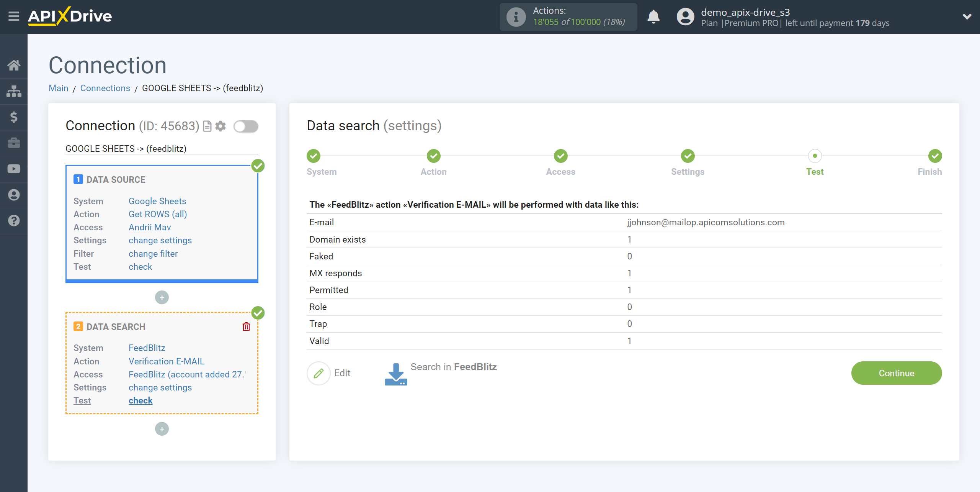Click the Search in FeedBlitz download icon

[396, 374]
